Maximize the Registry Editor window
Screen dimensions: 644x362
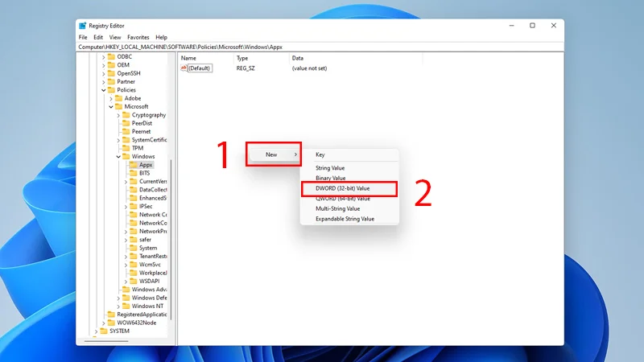click(532, 26)
